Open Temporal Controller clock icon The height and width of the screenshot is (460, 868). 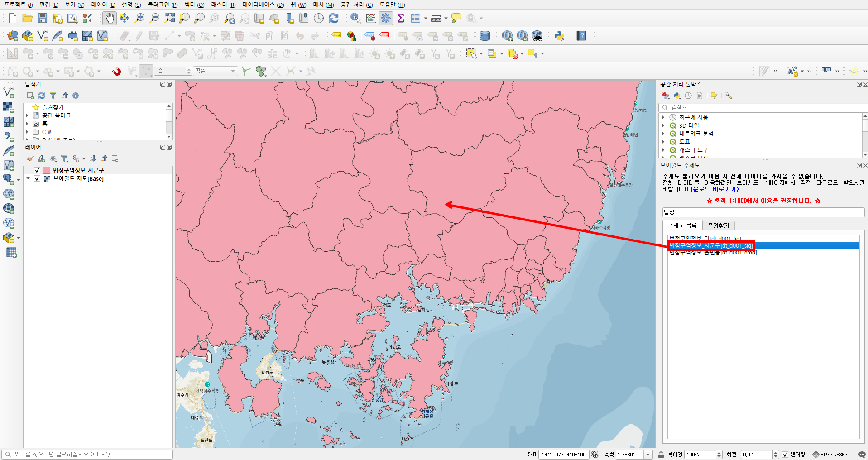319,18
